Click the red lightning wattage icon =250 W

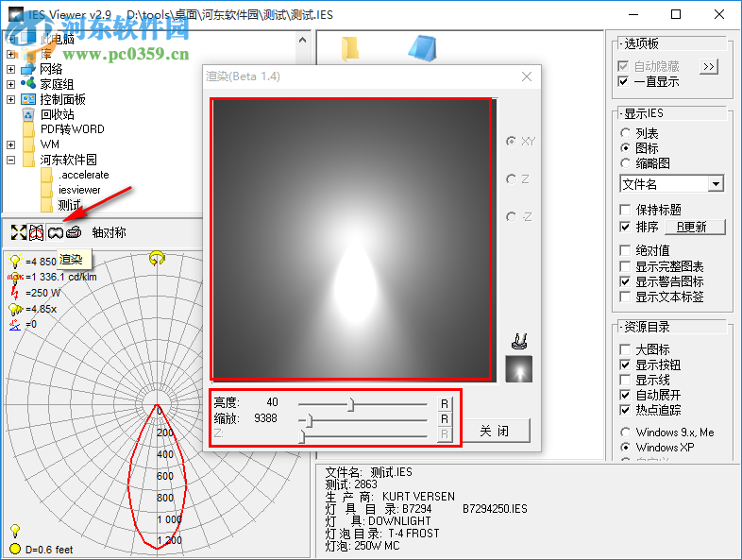pos(15,293)
